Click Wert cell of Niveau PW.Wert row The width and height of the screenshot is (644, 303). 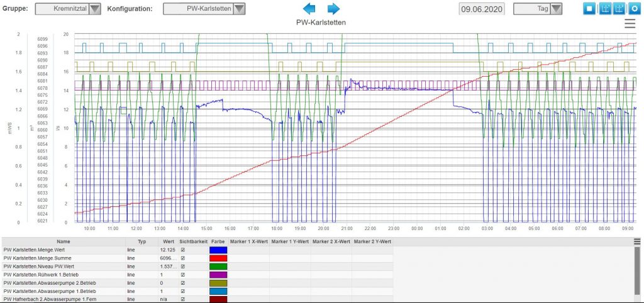click(x=168, y=267)
